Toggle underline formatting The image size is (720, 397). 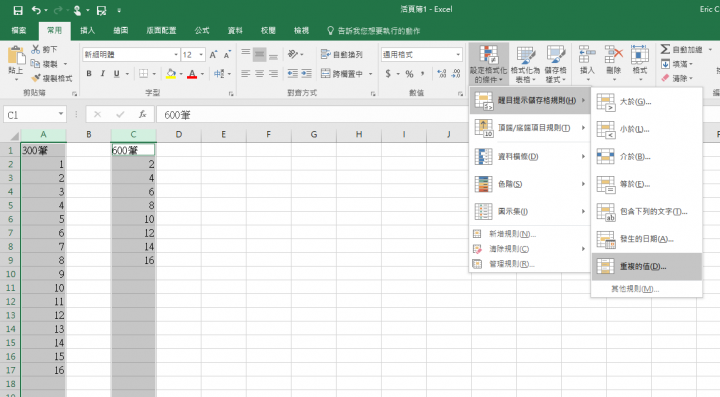click(117, 73)
